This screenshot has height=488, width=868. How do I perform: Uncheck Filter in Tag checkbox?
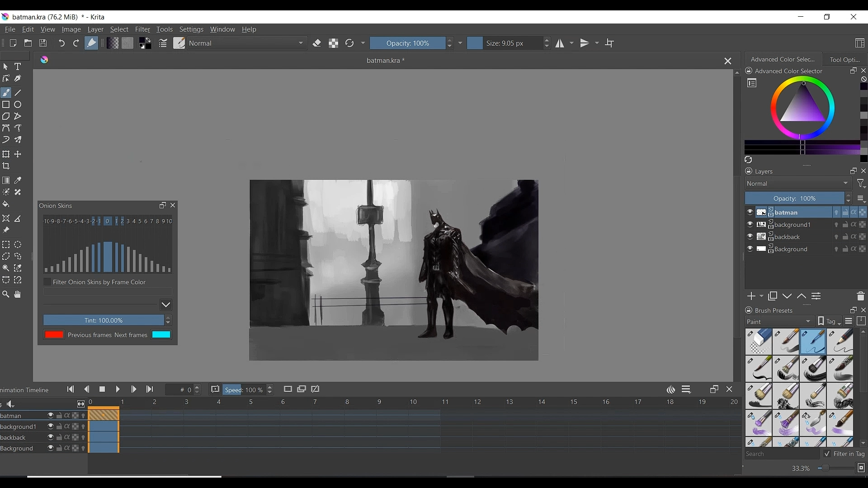pyautogui.click(x=827, y=454)
